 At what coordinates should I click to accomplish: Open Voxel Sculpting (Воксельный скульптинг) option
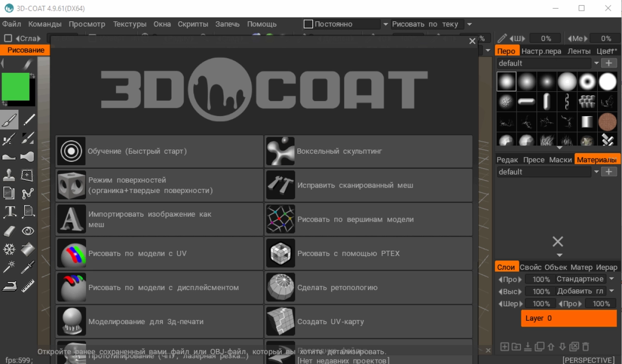click(x=368, y=151)
